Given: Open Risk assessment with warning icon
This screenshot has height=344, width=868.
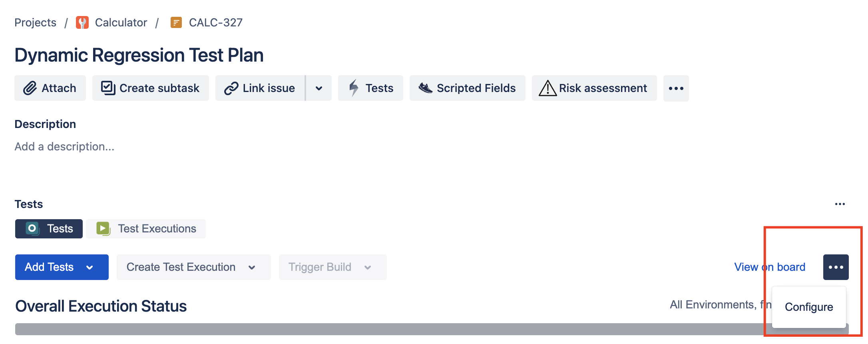Looking at the screenshot, I should 594,88.
